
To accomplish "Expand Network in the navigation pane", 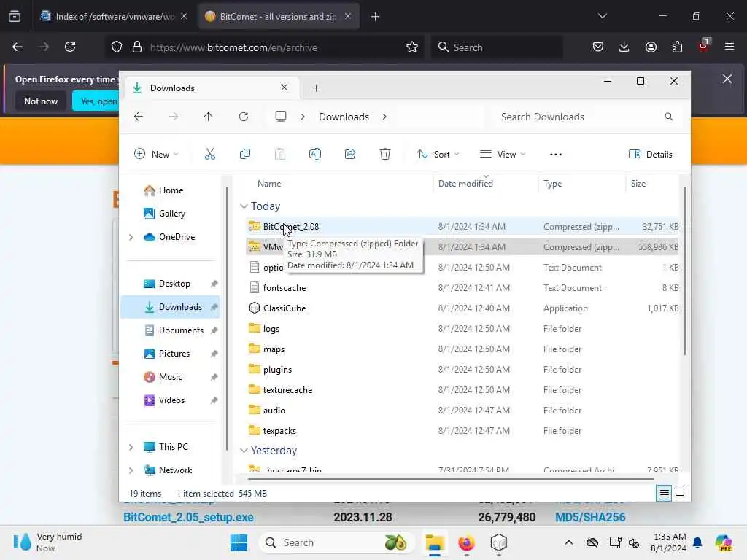I will [x=131, y=470].
